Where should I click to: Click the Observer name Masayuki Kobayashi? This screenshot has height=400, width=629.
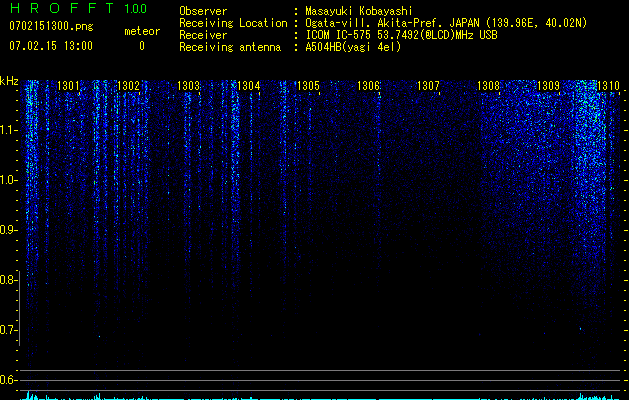click(x=359, y=11)
